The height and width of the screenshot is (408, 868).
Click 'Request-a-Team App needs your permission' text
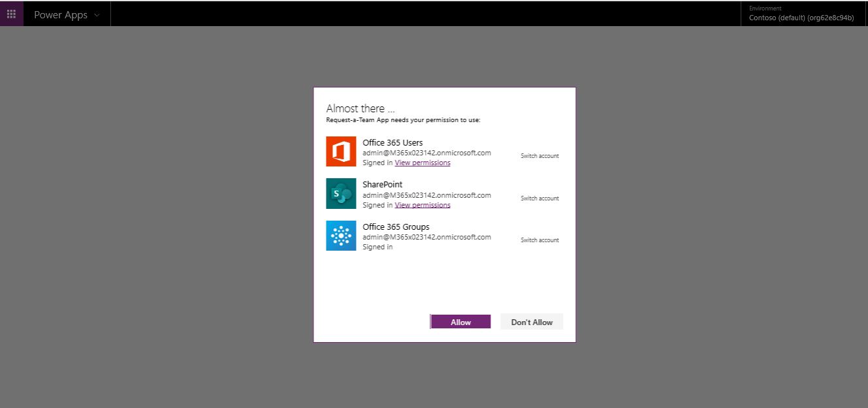click(403, 120)
